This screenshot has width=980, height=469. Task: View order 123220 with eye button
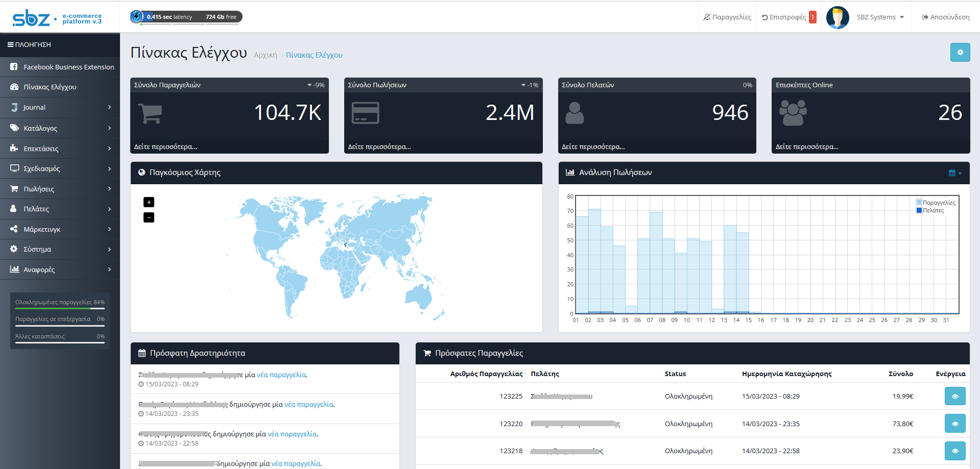point(954,424)
